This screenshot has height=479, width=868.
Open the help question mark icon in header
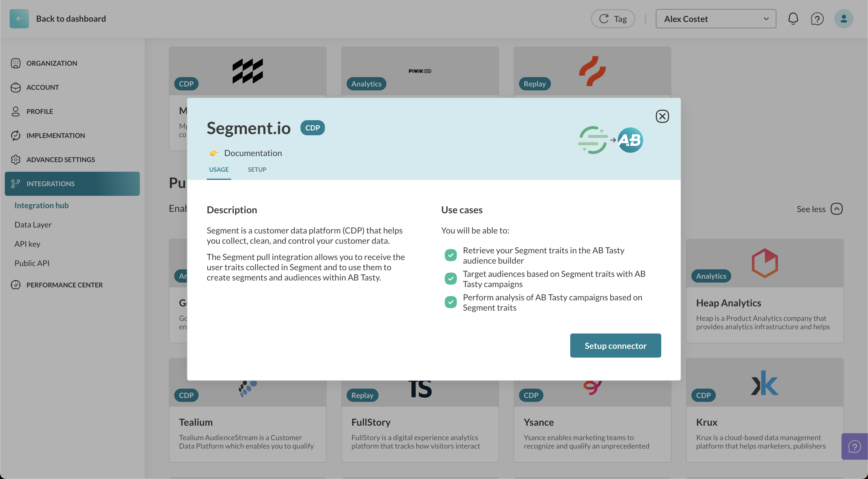[x=817, y=18]
